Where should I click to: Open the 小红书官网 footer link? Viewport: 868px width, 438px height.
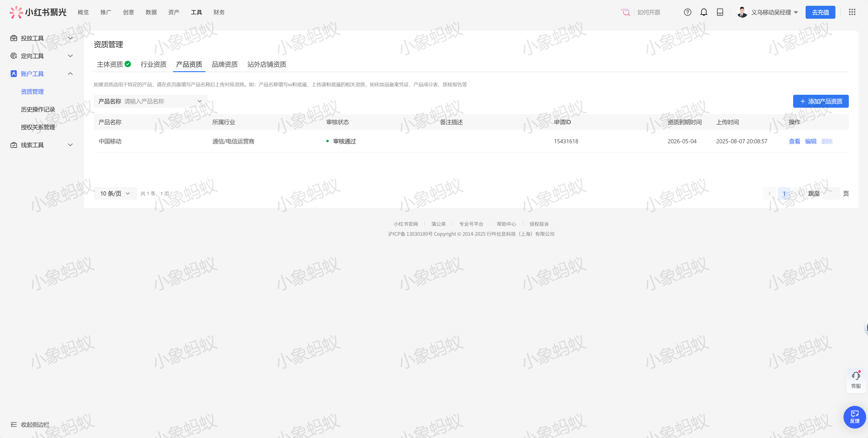[406, 224]
